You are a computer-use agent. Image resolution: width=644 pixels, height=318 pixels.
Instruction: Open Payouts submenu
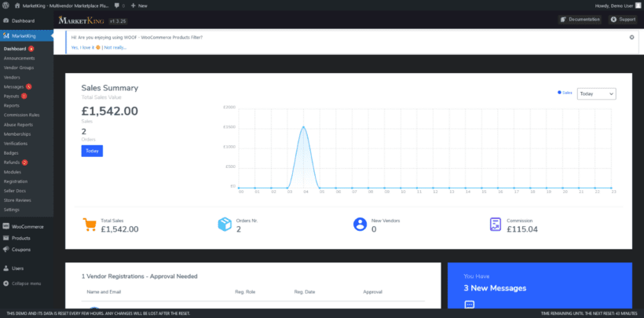coord(12,96)
